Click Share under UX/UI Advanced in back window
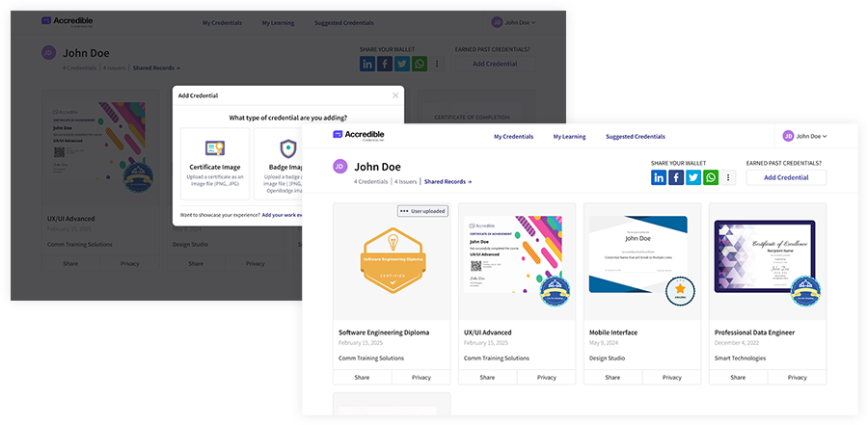 (70, 263)
